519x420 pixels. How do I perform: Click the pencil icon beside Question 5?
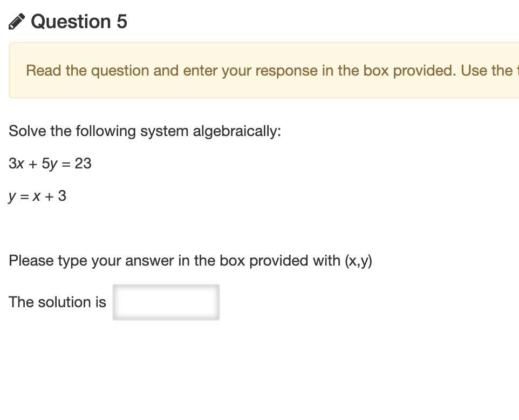click(16, 22)
